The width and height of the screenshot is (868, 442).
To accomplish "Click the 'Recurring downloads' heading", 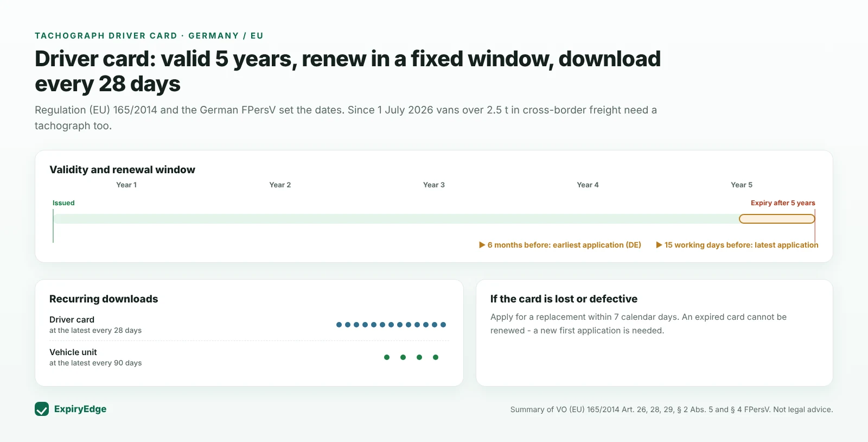I will (x=104, y=299).
